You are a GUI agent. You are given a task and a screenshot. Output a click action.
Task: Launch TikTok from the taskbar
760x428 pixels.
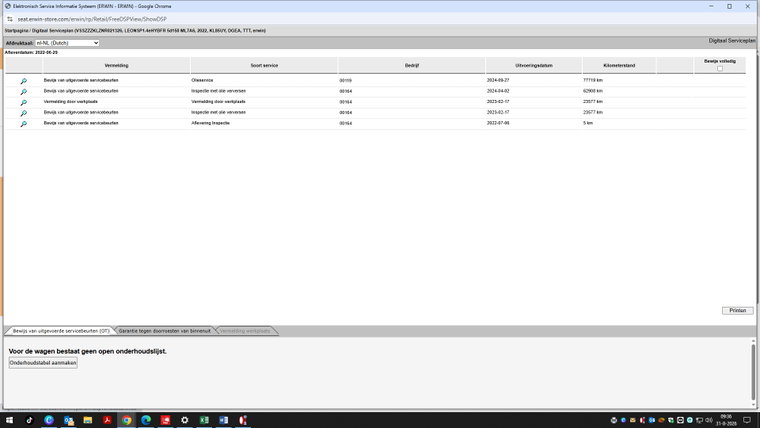tap(29, 420)
